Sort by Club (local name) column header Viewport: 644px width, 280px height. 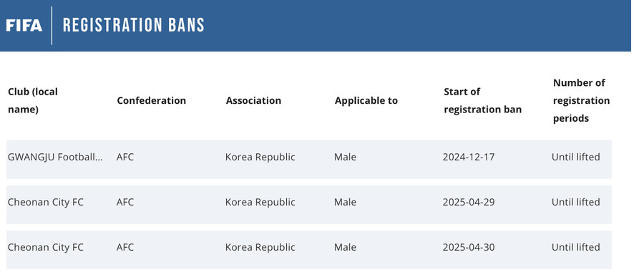tap(33, 101)
